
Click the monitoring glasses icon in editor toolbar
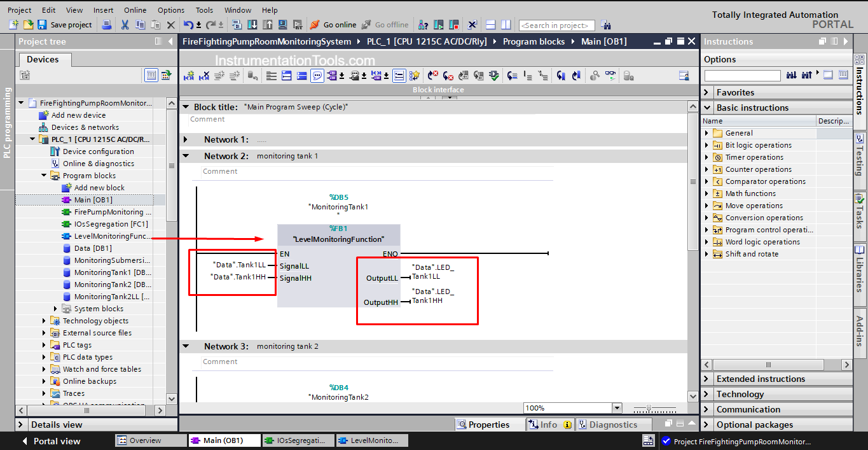coord(610,76)
